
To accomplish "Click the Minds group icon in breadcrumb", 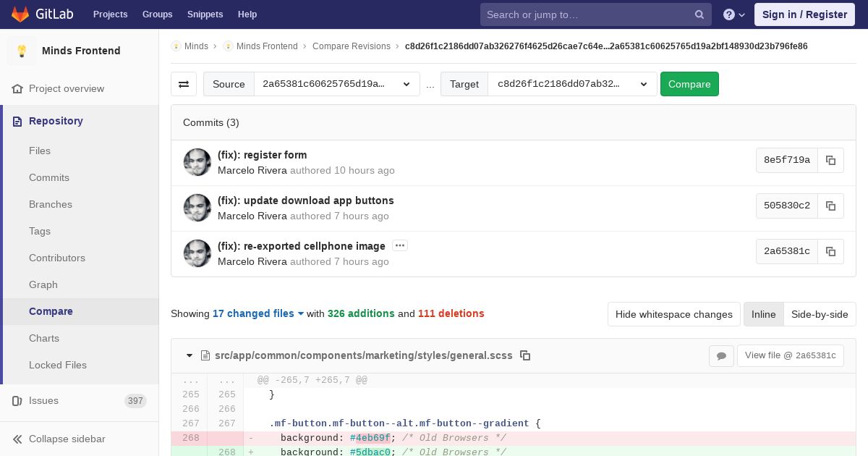I will pyautogui.click(x=176, y=46).
